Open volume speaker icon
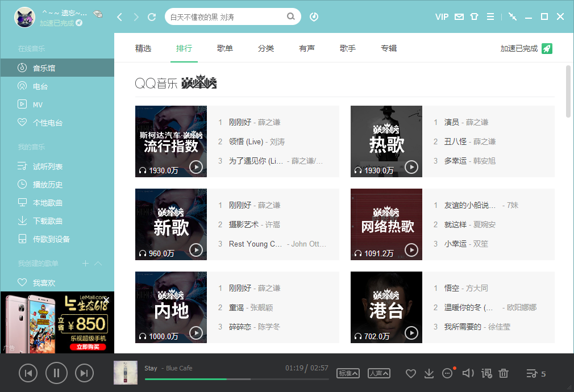Image resolution: width=574 pixels, height=392 pixels. click(x=468, y=373)
